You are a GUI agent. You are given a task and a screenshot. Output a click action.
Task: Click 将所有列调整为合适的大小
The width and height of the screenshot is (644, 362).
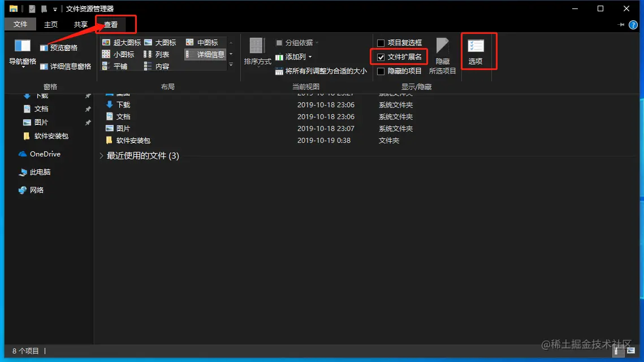[321, 71]
